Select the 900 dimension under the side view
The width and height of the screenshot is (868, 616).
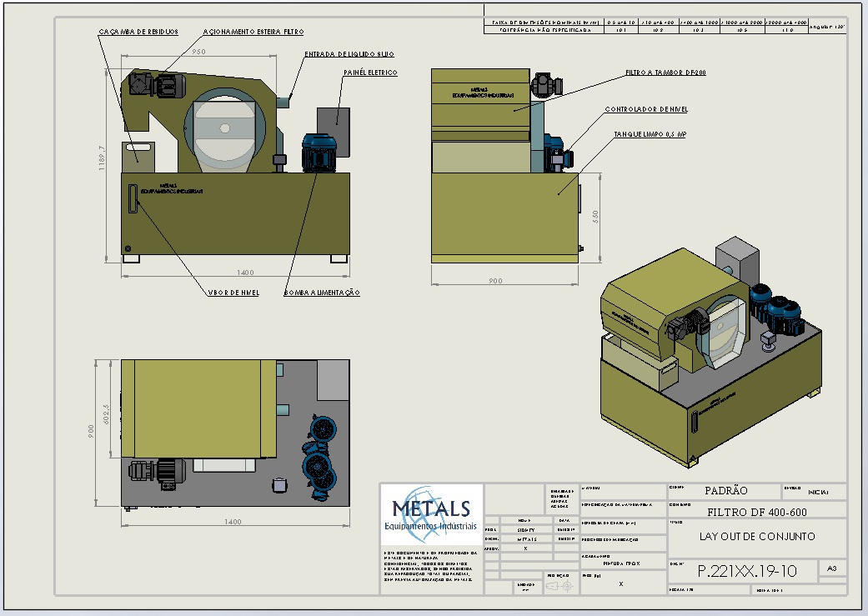(495, 281)
